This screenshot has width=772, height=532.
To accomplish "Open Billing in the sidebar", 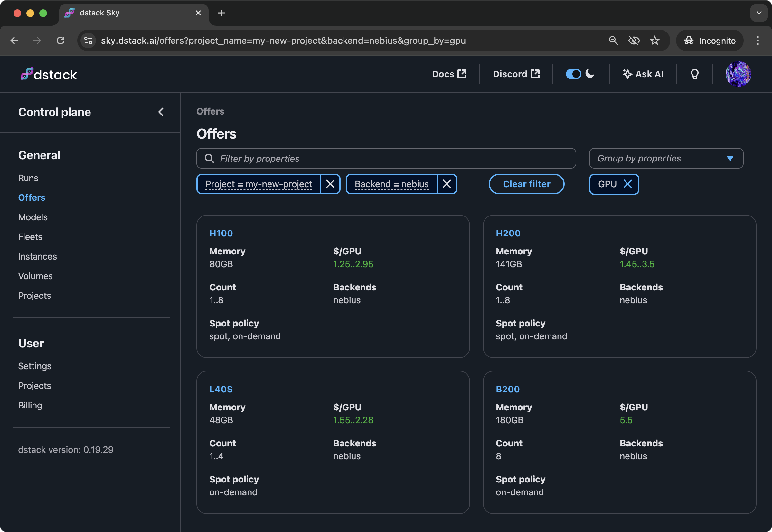I will tap(30, 406).
